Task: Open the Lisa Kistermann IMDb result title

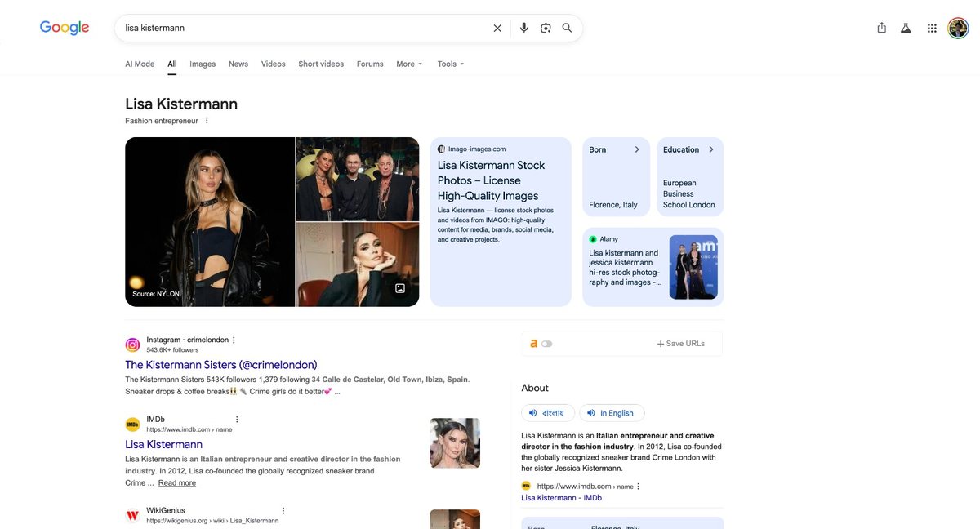Action: (x=163, y=444)
